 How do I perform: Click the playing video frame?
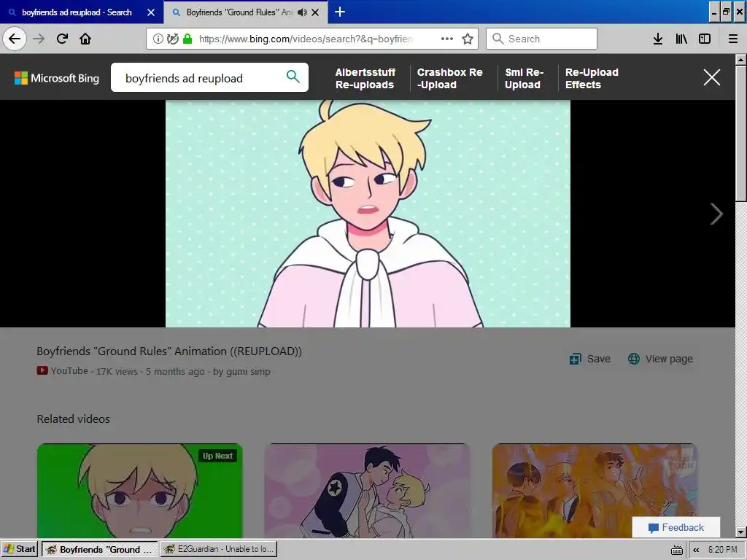[368, 214]
